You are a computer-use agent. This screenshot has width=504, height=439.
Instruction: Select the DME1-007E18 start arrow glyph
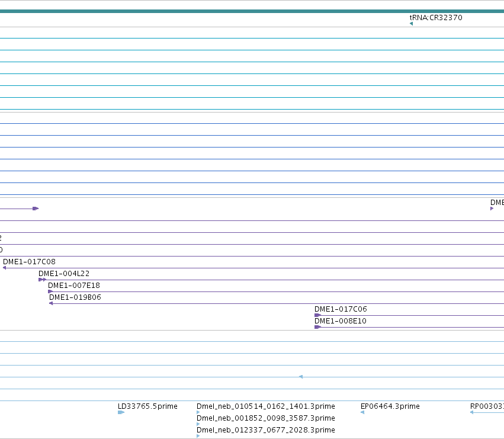click(x=50, y=291)
